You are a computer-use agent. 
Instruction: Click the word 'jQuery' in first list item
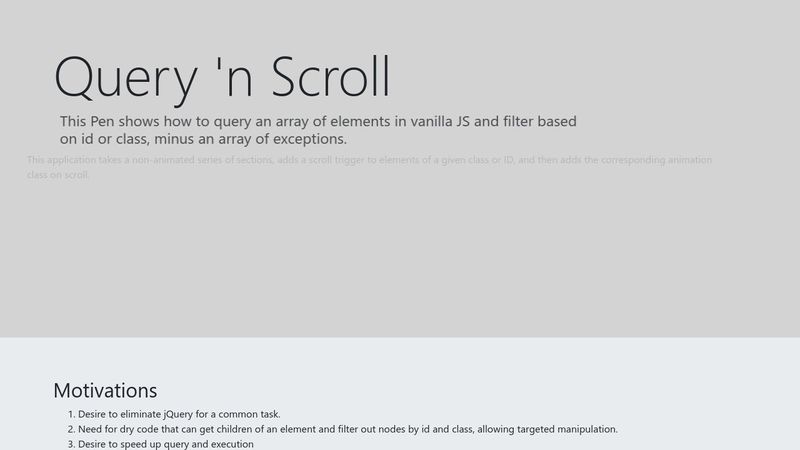click(x=178, y=414)
